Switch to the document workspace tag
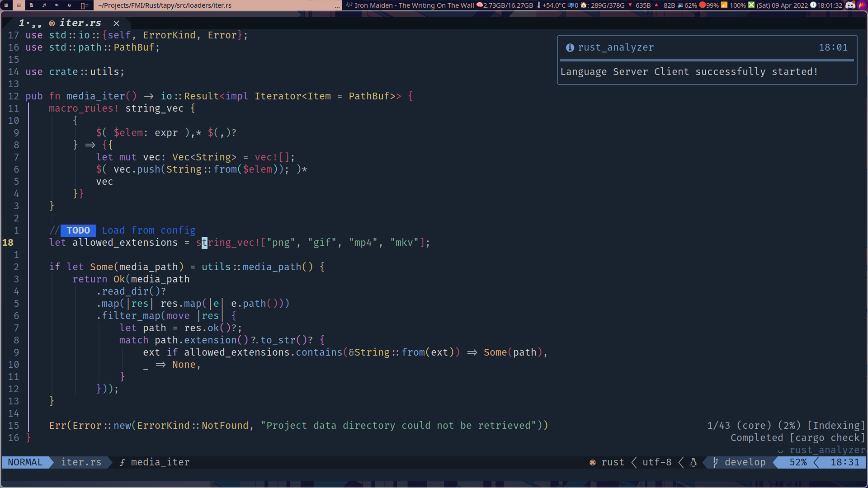 pos(31,5)
